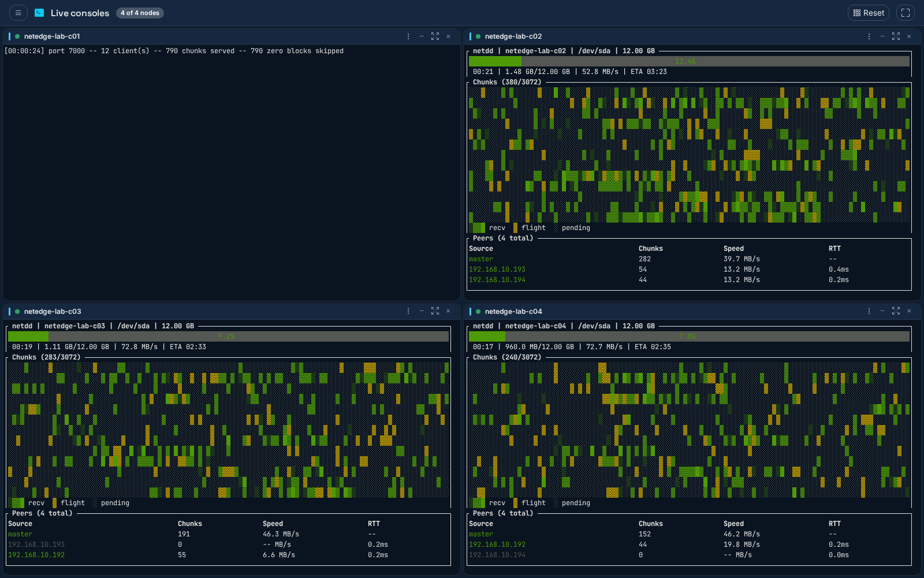Click master row in c02 peers table

point(689,259)
